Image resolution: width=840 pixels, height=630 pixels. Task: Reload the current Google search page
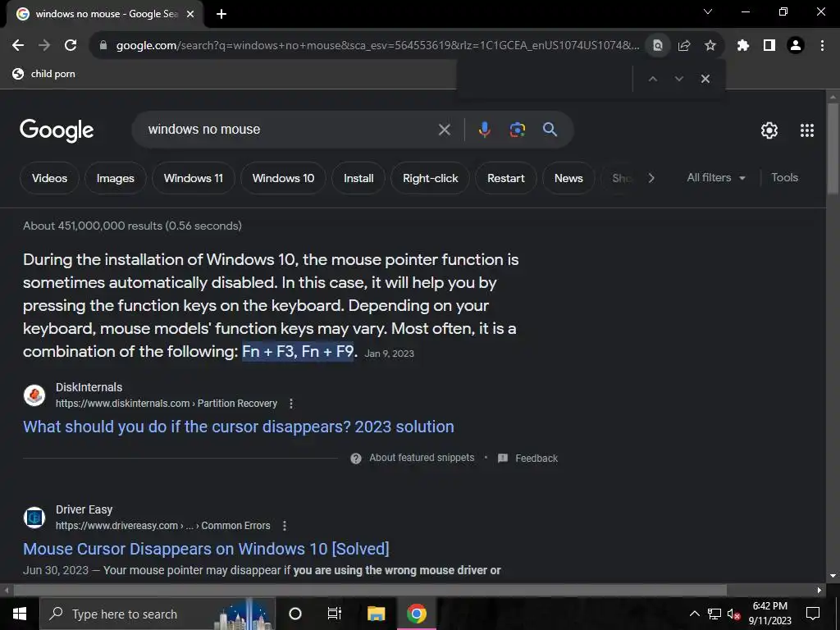tap(71, 46)
